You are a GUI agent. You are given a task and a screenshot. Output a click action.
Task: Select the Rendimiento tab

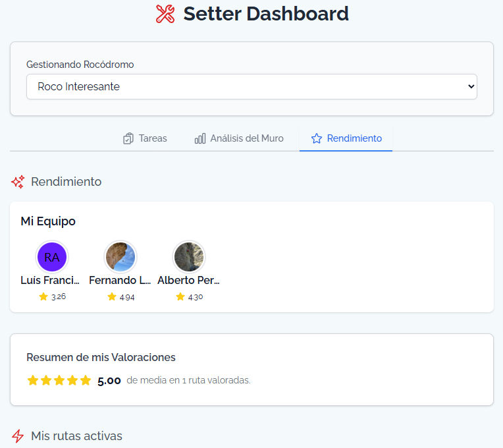tap(346, 138)
